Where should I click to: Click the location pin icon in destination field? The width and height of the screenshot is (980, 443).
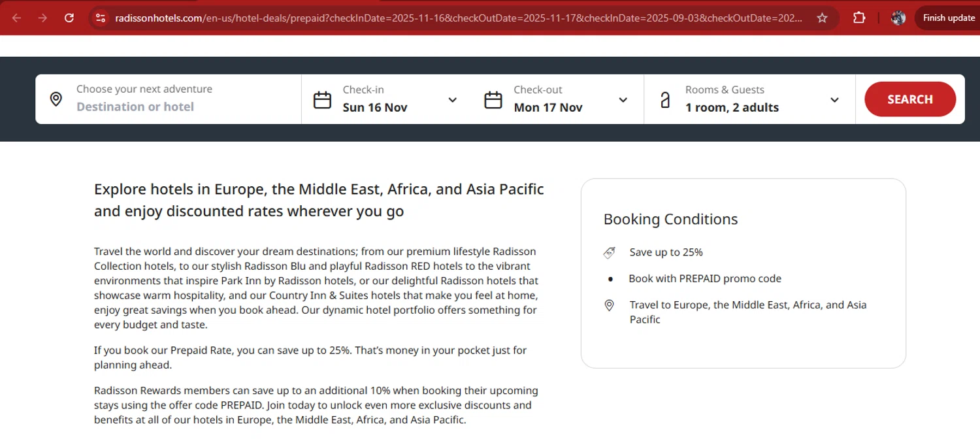click(56, 99)
